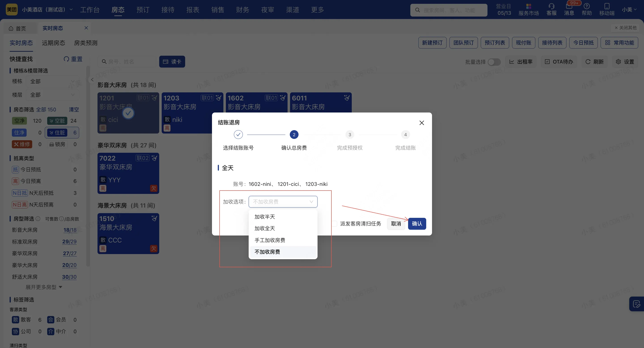
Task: Switch to the 房类预测 tab
Action: (86, 43)
